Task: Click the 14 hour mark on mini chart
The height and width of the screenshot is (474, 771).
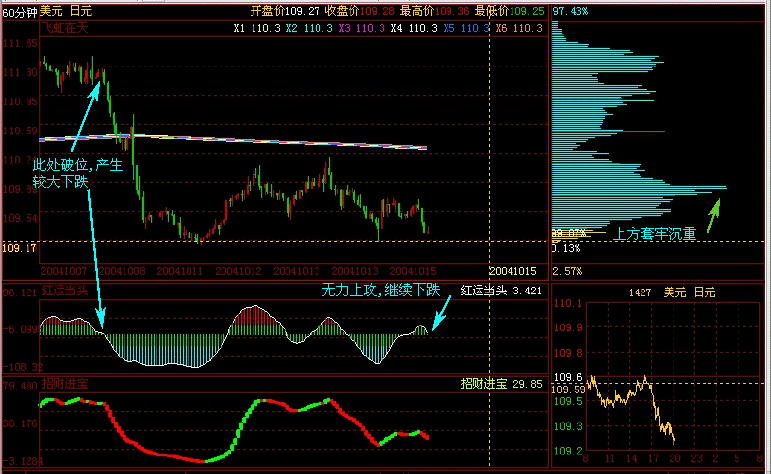Action: pyautogui.click(x=631, y=459)
